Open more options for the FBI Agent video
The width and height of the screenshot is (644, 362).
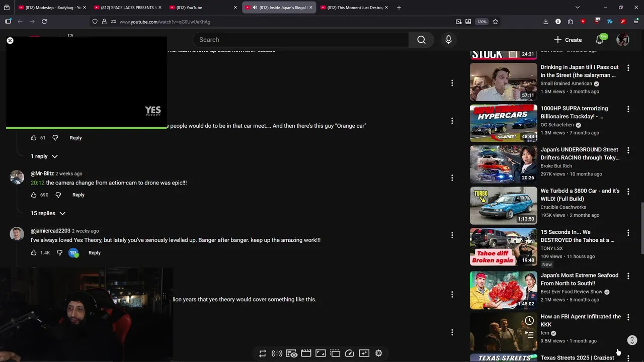tap(628, 317)
